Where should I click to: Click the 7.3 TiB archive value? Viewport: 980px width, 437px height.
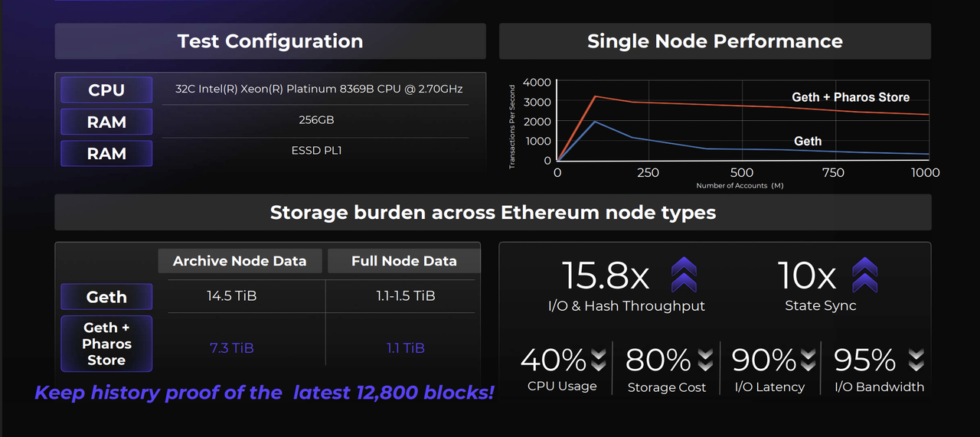tap(231, 347)
